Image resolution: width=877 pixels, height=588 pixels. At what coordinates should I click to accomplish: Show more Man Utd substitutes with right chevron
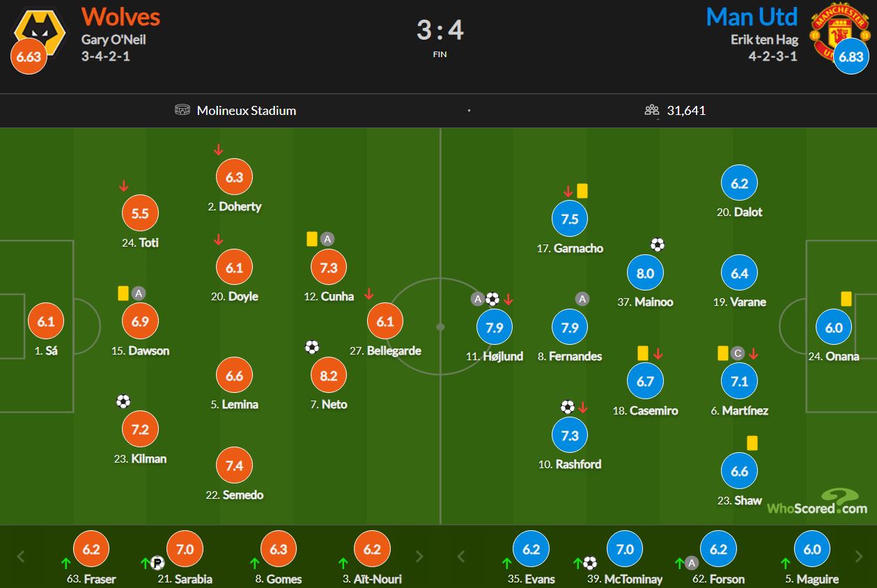860,556
